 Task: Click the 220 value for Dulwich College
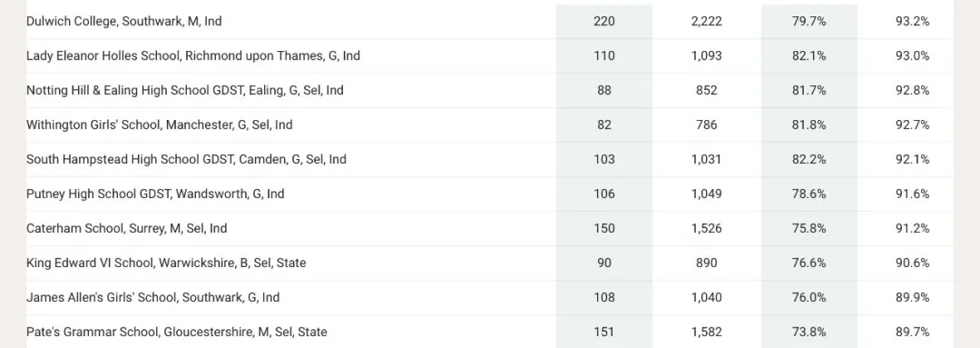click(x=604, y=21)
